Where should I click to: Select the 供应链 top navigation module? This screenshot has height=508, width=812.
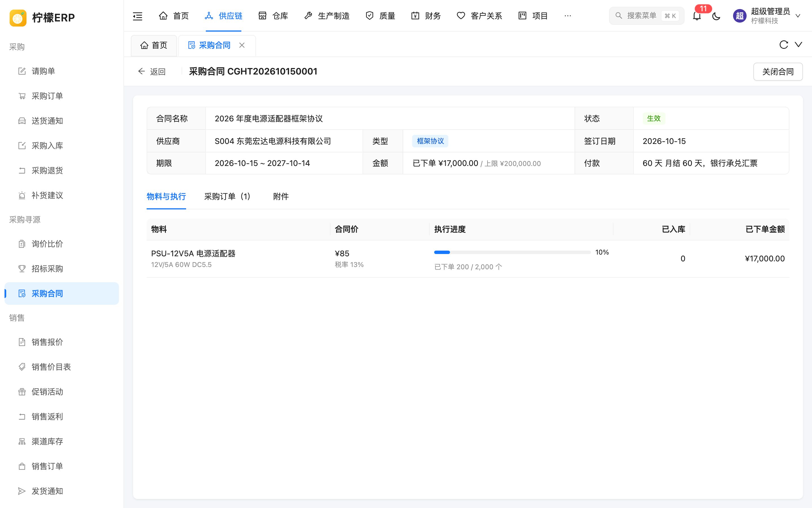(224, 16)
